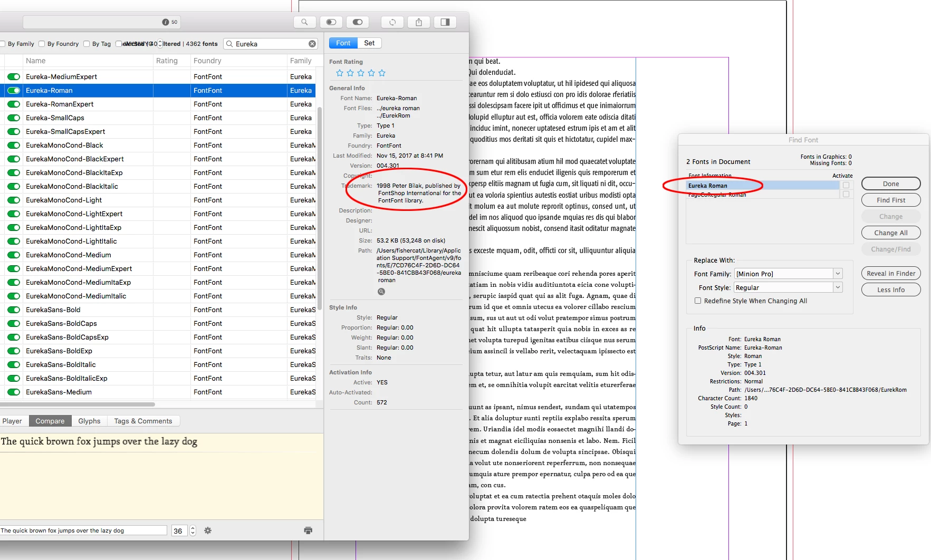Image resolution: width=931 pixels, height=560 pixels.
Task: Toggle activation of Eureka-Roman
Action: point(14,90)
